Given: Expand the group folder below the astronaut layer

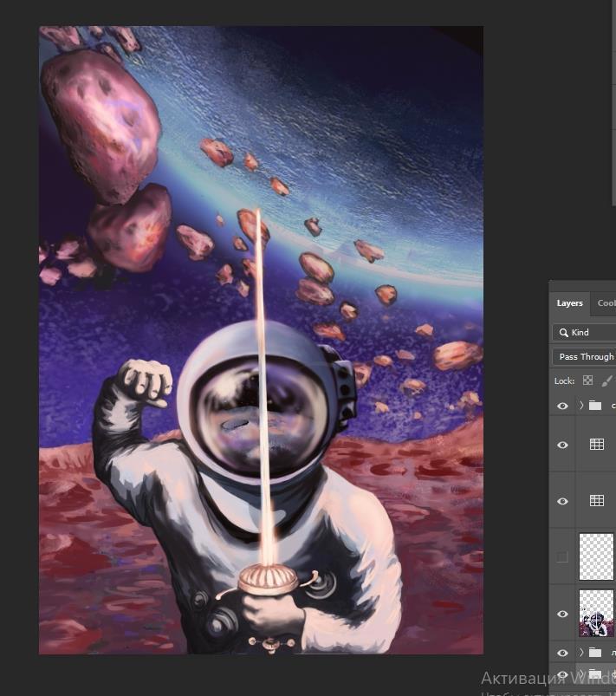Looking at the screenshot, I should (x=580, y=653).
